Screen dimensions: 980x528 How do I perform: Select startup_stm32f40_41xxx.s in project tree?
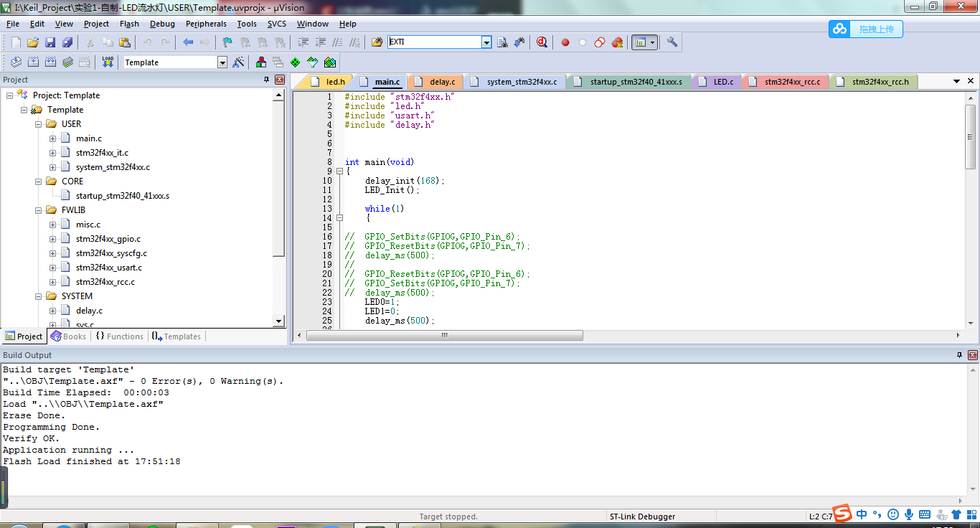tap(123, 196)
